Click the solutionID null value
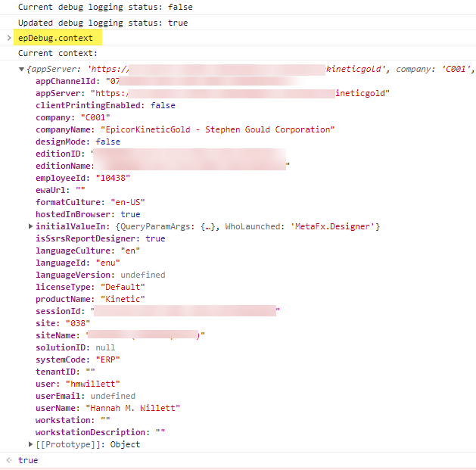Viewport: 476px width, 470px height. (105, 347)
